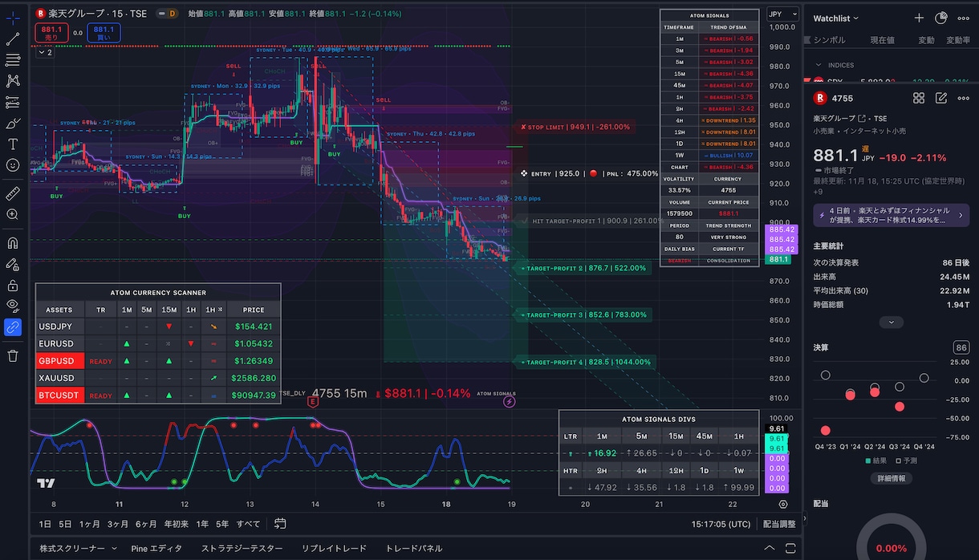
Task: Open the Watchlist three-dot menu
Action: [963, 18]
